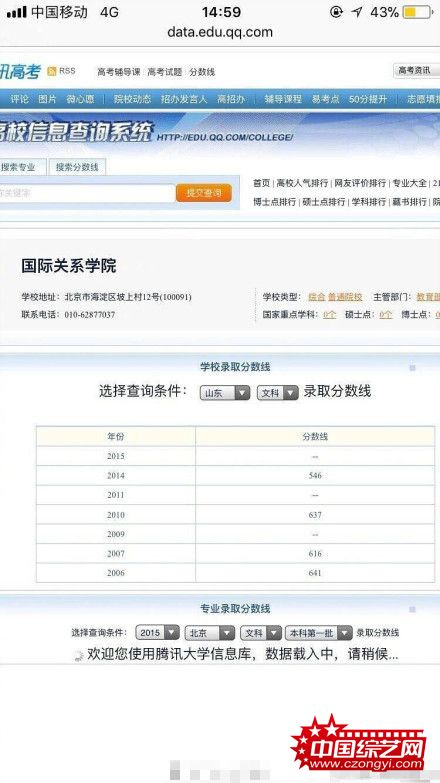440x783 pixels.
Task: Click the 2015 row in score table
Action: pyautogui.click(x=235, y=456)
